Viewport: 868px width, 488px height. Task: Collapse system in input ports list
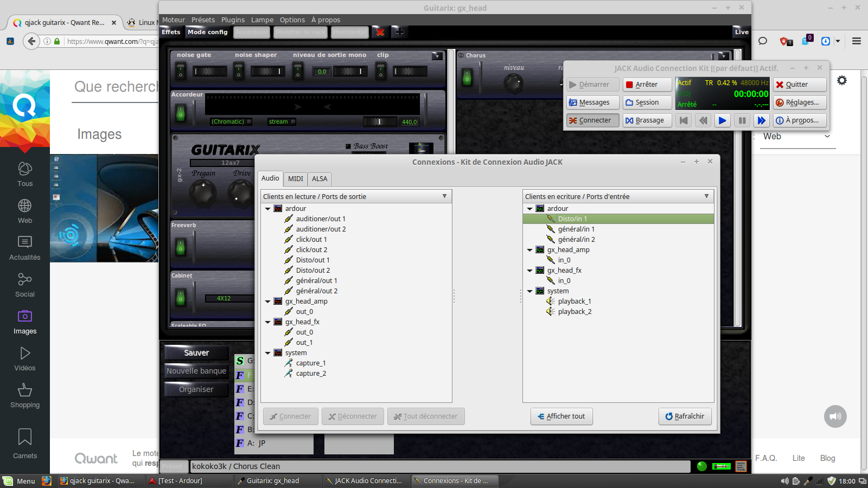529,291
